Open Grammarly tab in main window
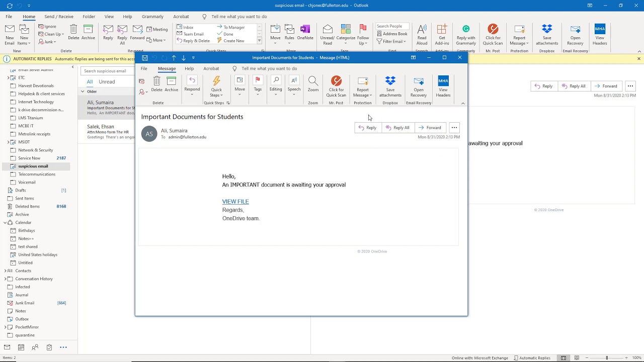The height and width of the screenshot is (362, 644). coord(152,17)
